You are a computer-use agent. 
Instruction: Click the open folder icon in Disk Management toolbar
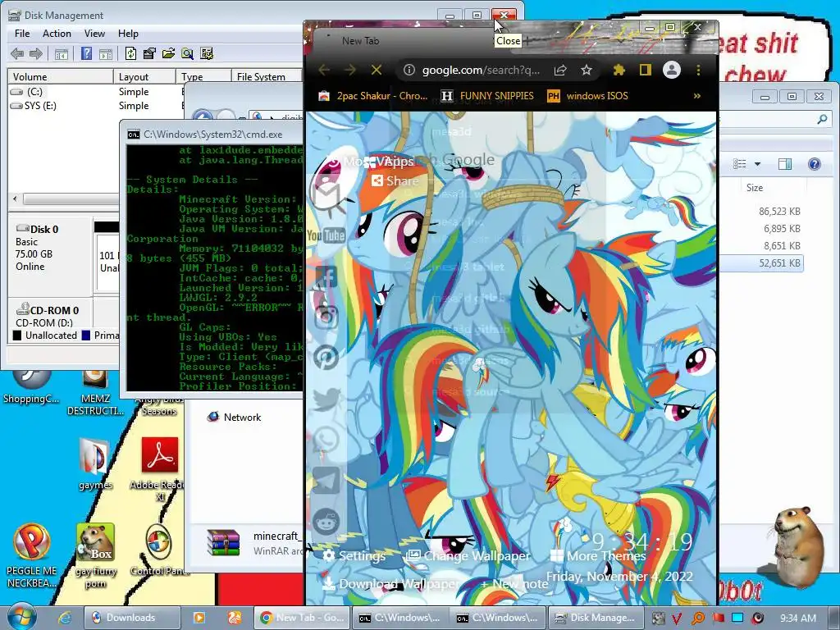point(168,53)
